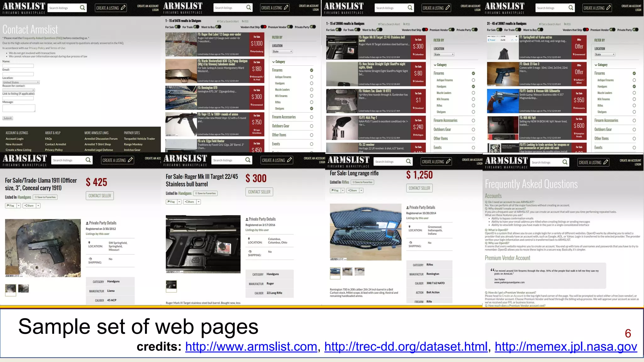Open State dropdown on Shotguns results page
Image resolution: width=644 pixels, height=362 pixels.
(x=282, y=51)
